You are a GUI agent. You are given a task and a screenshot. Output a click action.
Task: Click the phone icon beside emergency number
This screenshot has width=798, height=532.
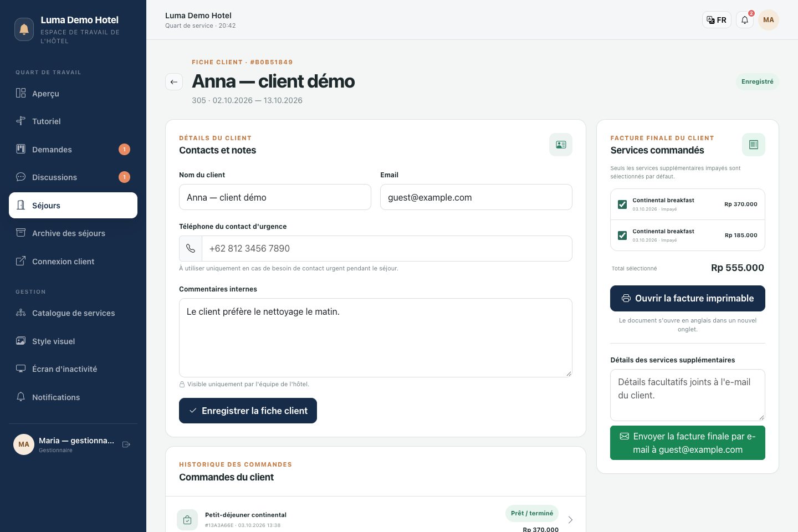tap(191, 248)
